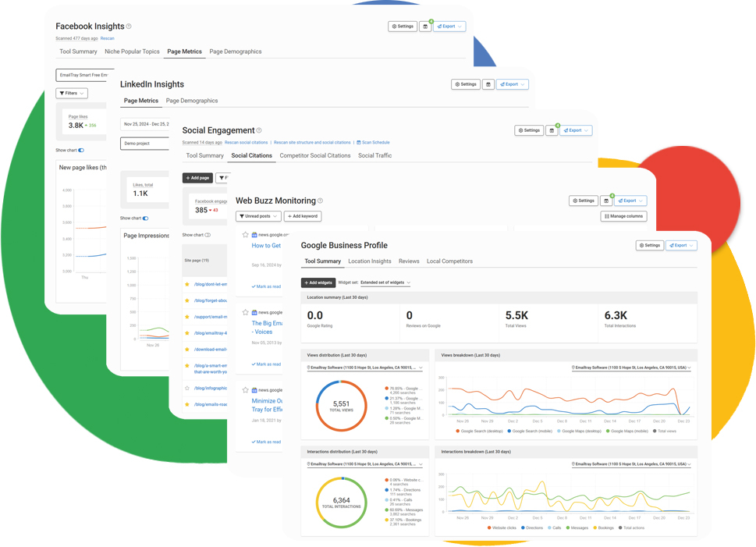Screen dimensions: 756x547
Task: Click help icon beside Web Buzz Monitoring title
Action: pyautogui.click(x=320, y=201)
